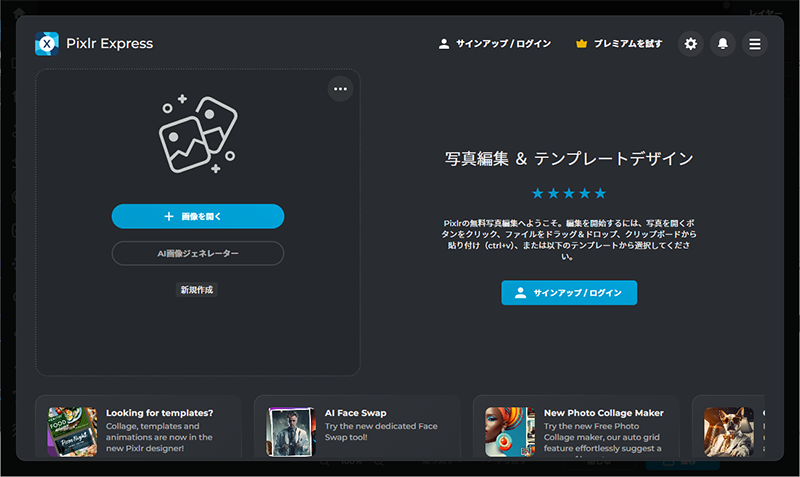
Task: Click the five blue stars rating
Action: pos(569,193)
